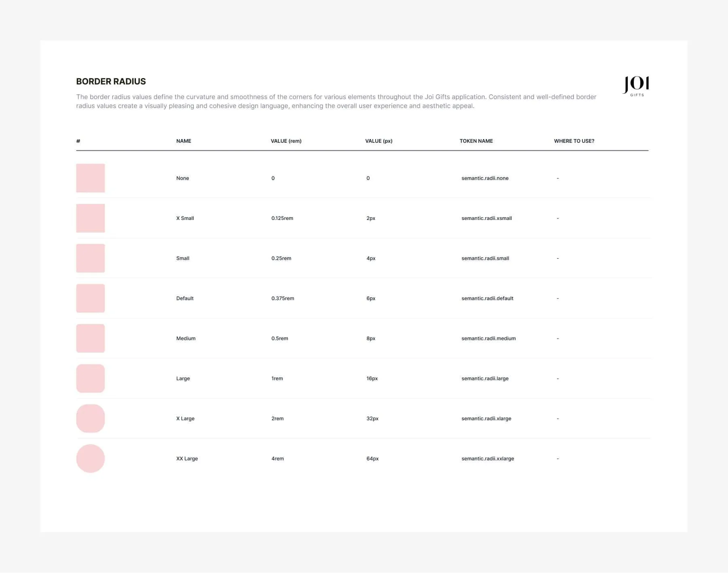Click the 0.5rem value
Screen dimensions: 728x573
[279, 338]
